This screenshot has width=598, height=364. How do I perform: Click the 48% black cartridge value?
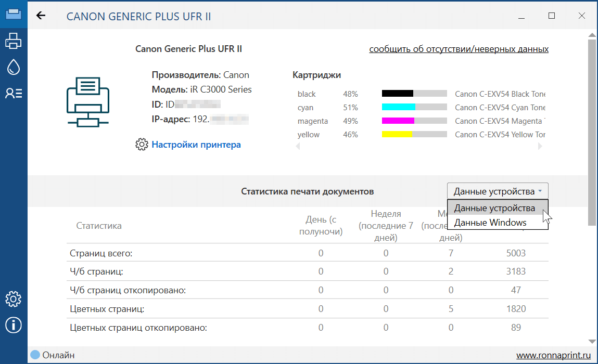350,94
